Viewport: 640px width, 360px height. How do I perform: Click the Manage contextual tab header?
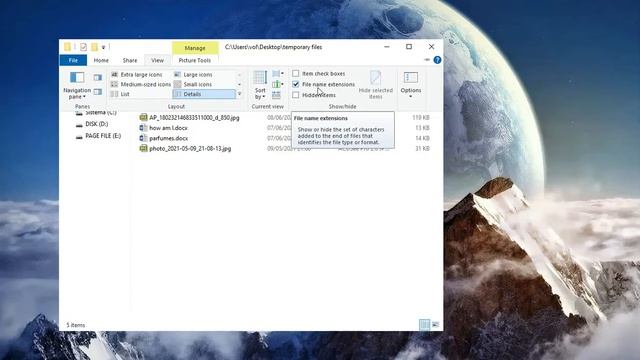(195, 48)
